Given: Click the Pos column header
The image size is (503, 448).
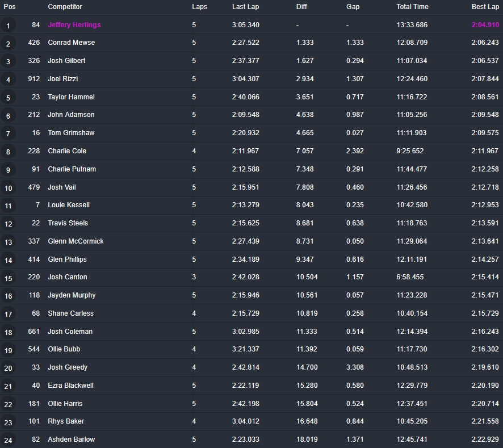Looking at the screenshot, I should pos(10,7).
